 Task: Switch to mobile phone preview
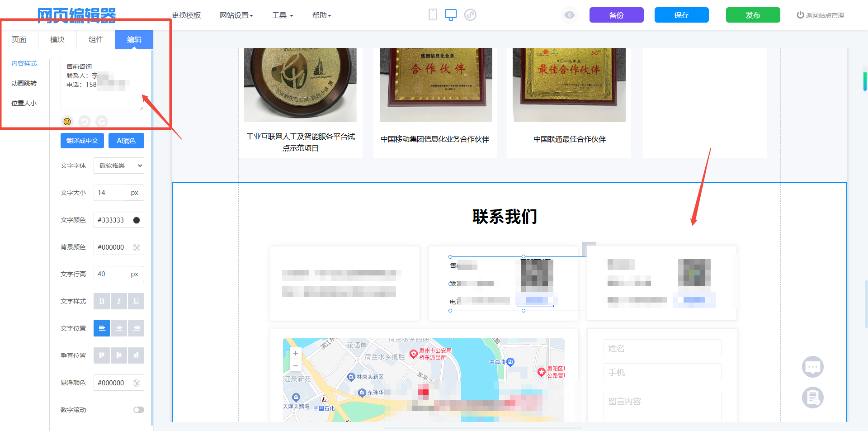click(433, 15)
